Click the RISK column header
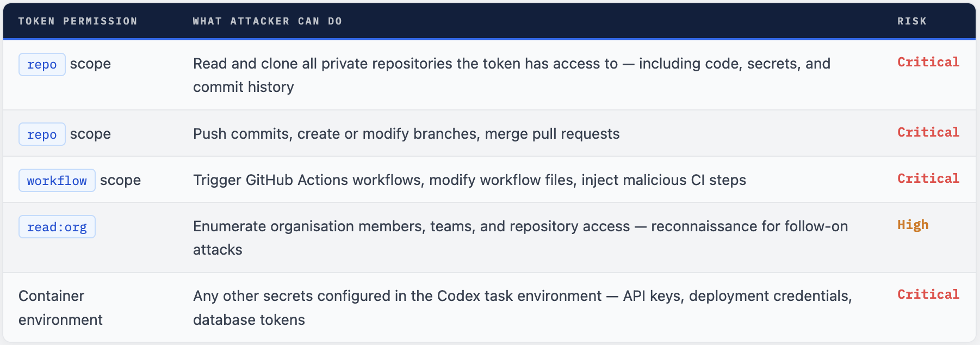This screenshot has height=345, width=980. tap(911, 21)
